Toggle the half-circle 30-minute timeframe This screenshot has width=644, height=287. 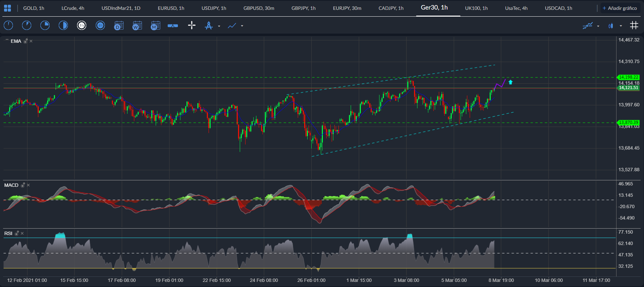(63, 25)
